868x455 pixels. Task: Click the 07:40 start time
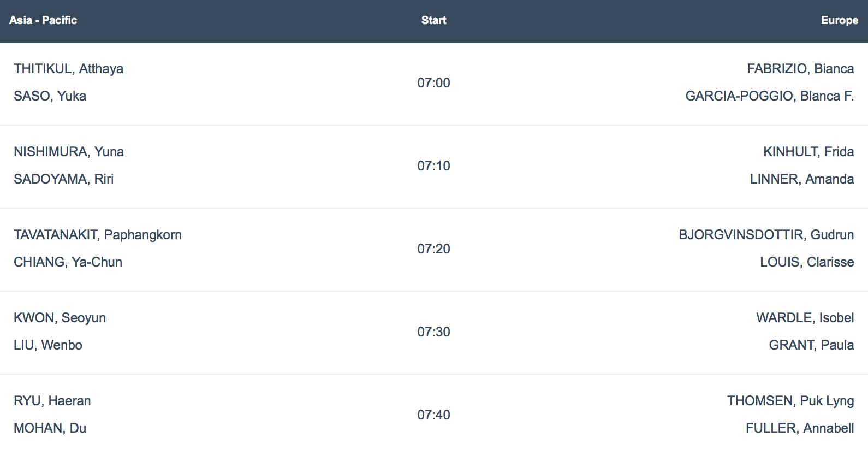click(x=434, y=415)
